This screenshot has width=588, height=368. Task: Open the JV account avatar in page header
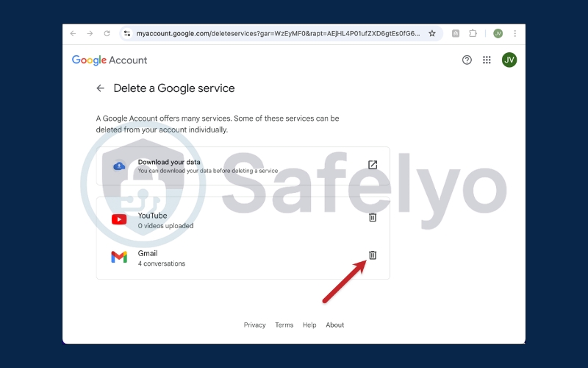tap(509, 60)
